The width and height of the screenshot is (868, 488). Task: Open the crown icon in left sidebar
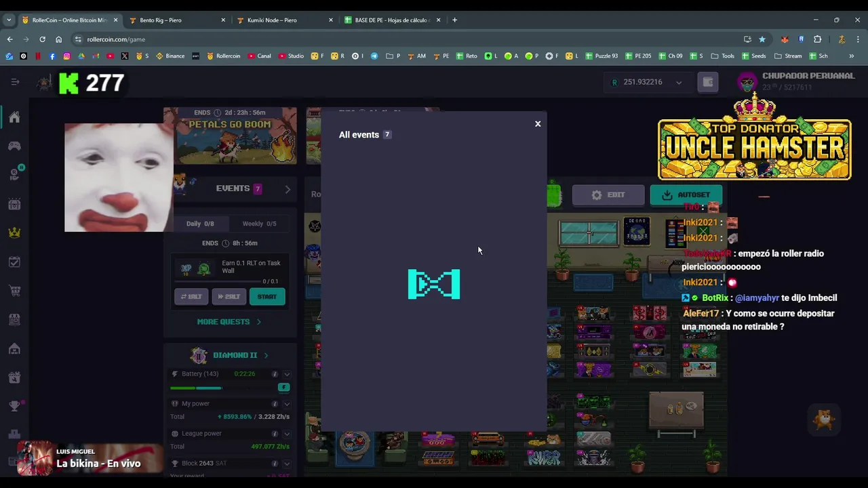click(x=14, y=232)
